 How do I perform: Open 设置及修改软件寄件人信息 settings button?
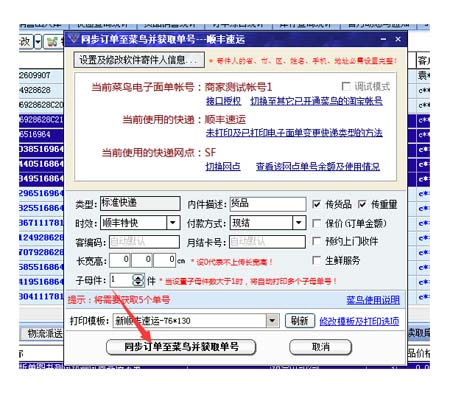point(139,60)
